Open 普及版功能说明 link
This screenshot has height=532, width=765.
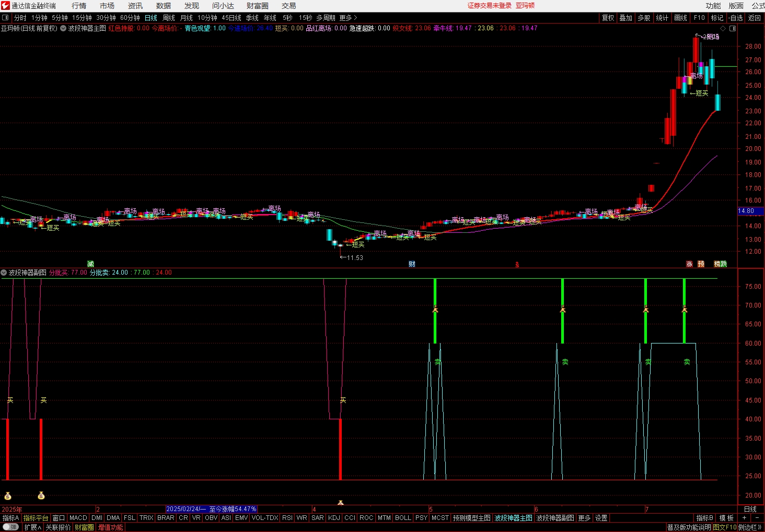[x=689, y=527]
